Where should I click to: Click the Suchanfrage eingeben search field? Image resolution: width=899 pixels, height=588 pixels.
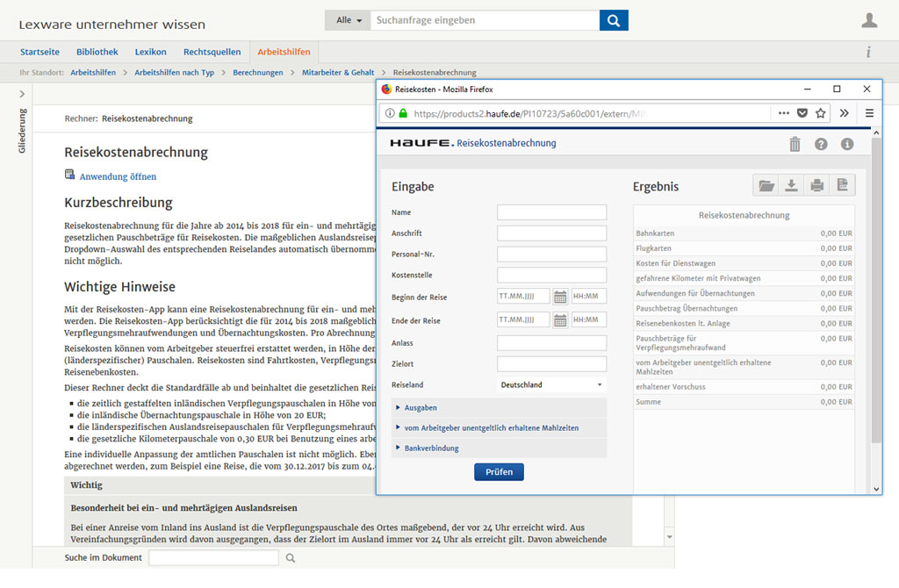(485, 20)
